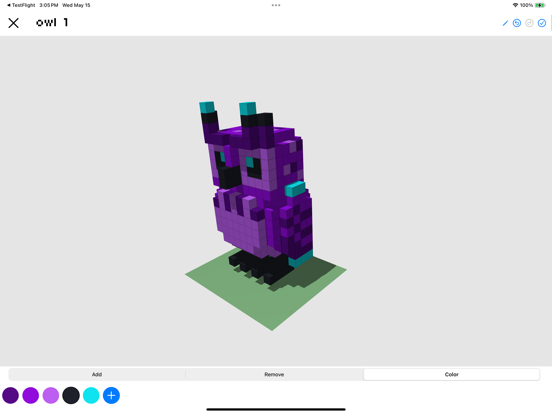Pick the cyan swatch
The image size is (552, 414).
pos(91,395)
